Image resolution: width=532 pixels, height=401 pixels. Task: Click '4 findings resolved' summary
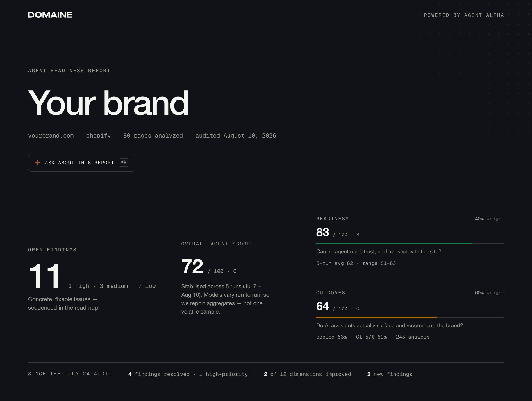(159, 374)
